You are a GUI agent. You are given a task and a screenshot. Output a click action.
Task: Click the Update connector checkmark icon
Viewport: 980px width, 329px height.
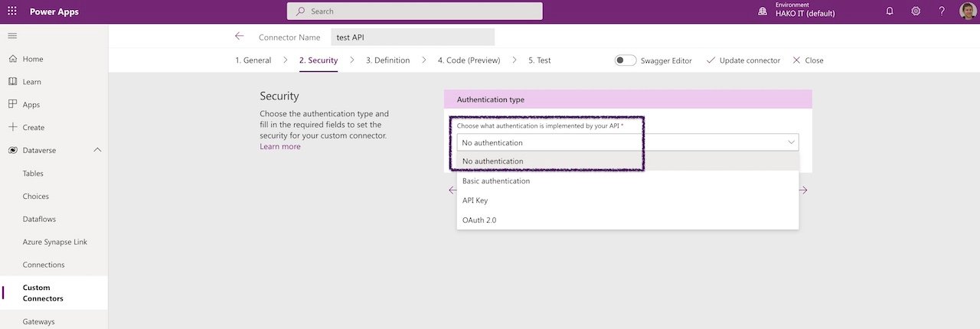pyautogui.click(x=710, y=60)
